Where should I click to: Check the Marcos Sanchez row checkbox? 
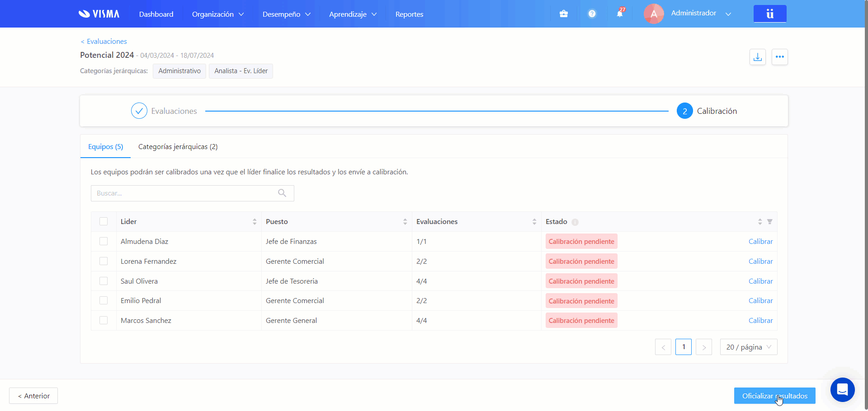[104, 320]
